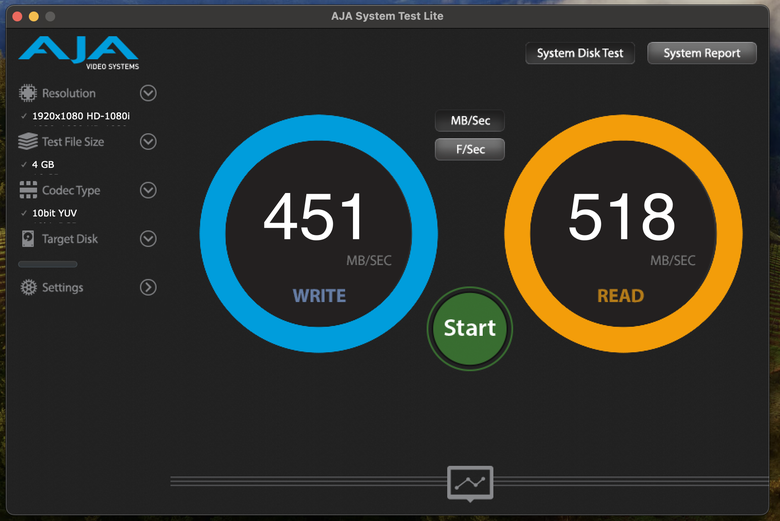Select the 10bit YUV codec entry
780x521 pixels.
49,213
